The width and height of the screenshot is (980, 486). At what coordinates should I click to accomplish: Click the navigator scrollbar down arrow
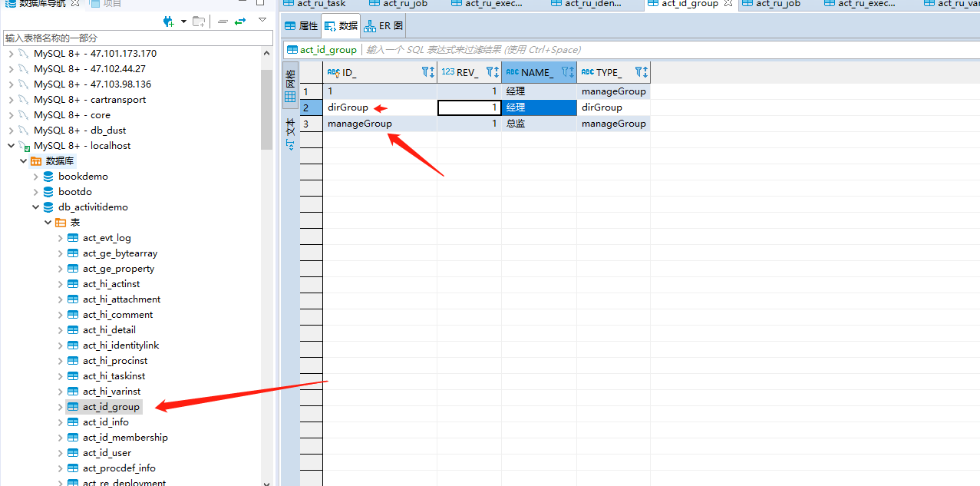pos(266,482)
